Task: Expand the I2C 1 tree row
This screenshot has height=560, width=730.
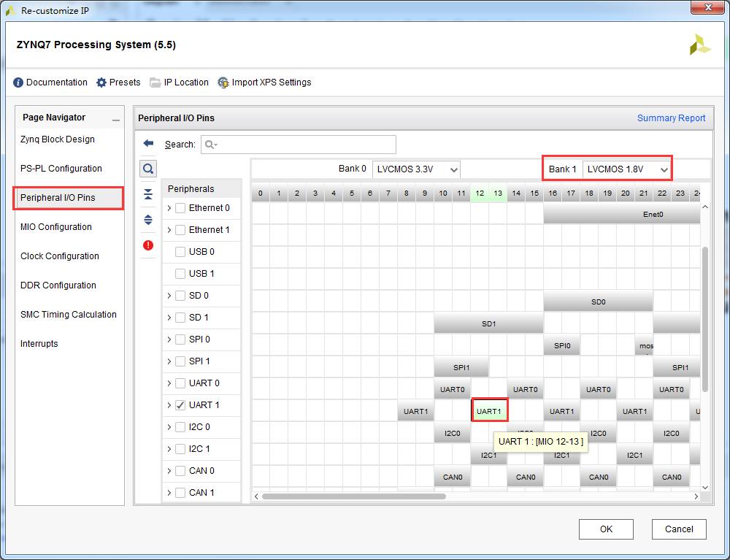Action: tap(169, 449)
